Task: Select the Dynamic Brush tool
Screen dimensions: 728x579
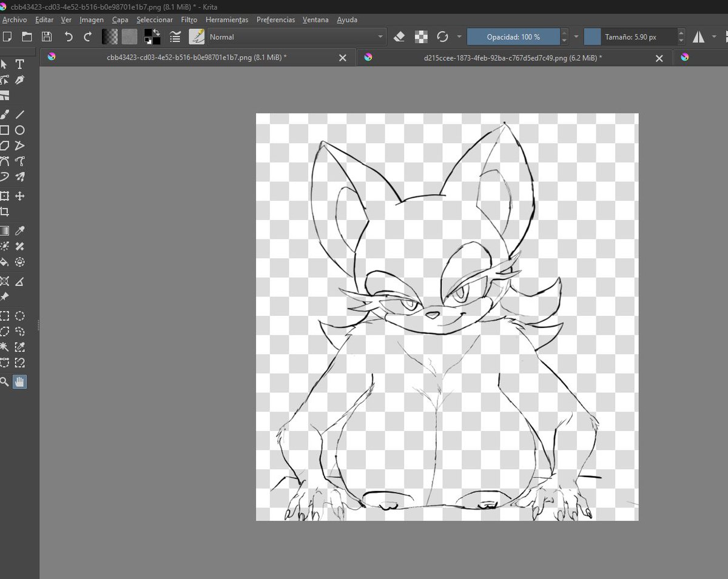Action: pos(4,177)
